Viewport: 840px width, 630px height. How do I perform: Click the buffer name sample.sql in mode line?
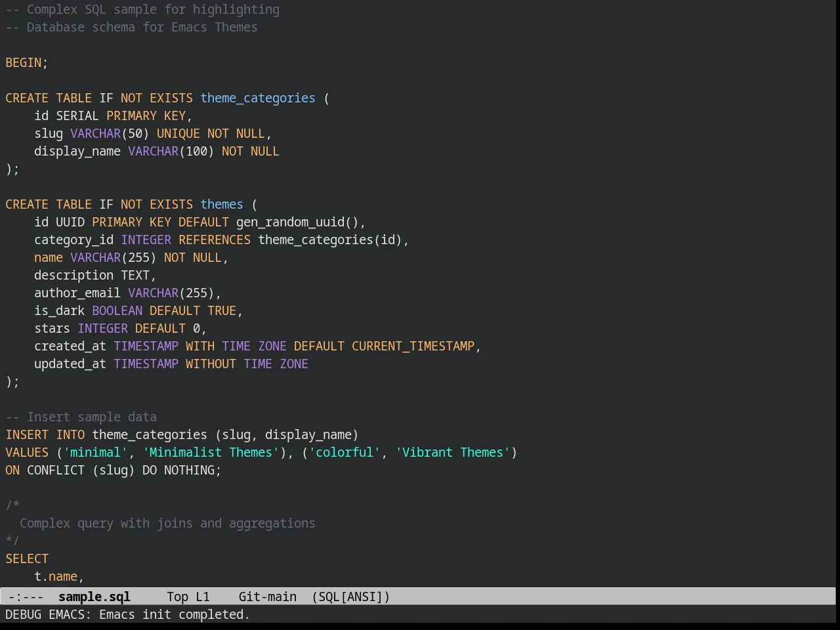94,597
